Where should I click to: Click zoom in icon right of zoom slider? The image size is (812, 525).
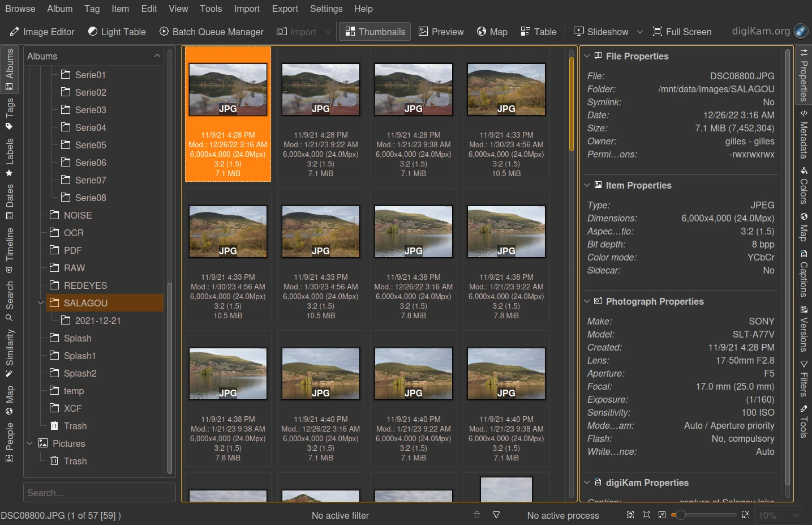click(746, 515)
